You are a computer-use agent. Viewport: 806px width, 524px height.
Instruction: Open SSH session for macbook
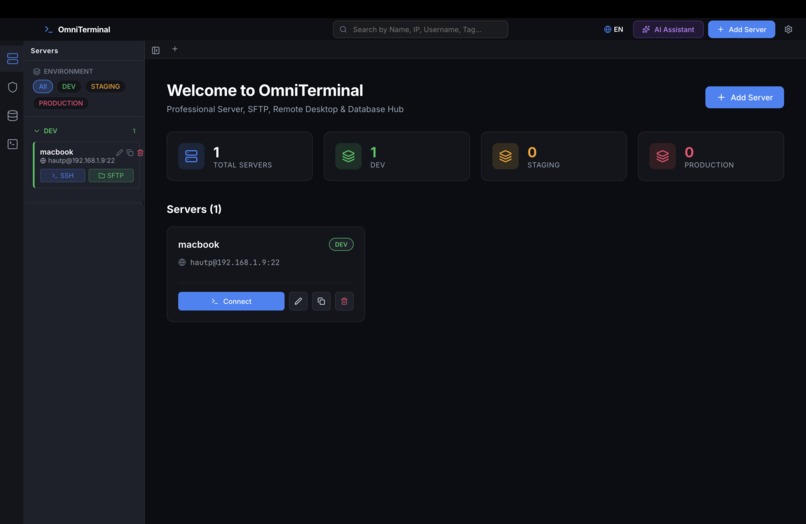[x=63, y=175]
